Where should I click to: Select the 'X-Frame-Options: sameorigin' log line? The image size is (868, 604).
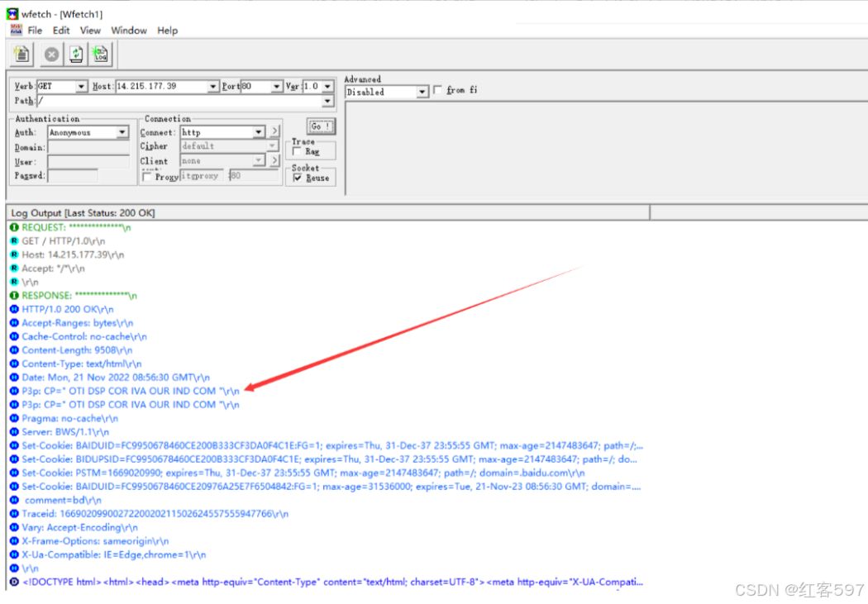95,541
